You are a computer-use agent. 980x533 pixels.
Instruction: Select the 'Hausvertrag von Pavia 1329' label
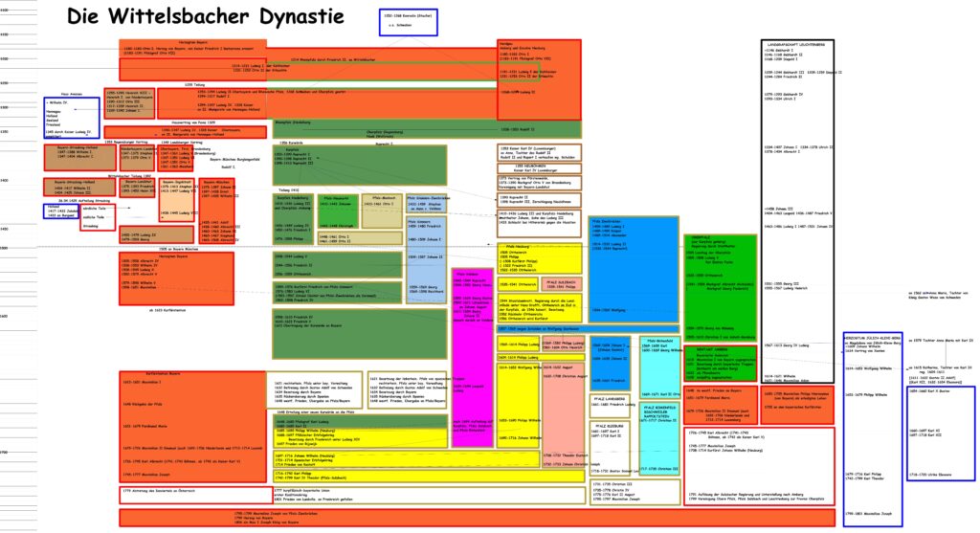click(193, 122)
